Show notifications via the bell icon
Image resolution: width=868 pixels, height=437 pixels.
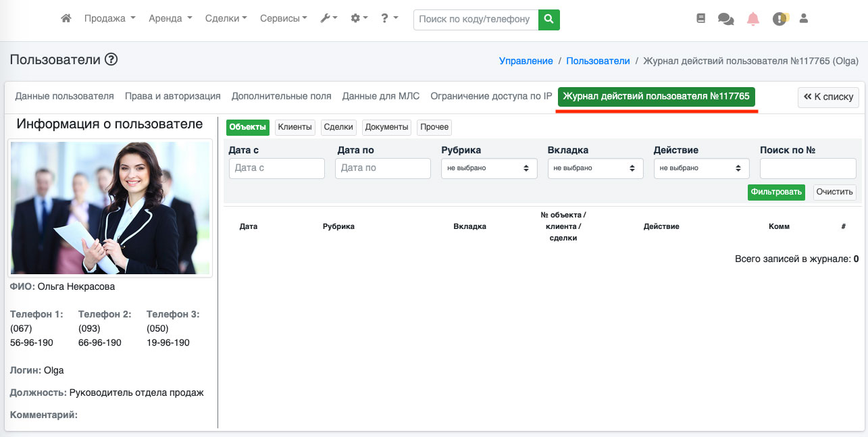pyautogui.click(x=752, y=20)
